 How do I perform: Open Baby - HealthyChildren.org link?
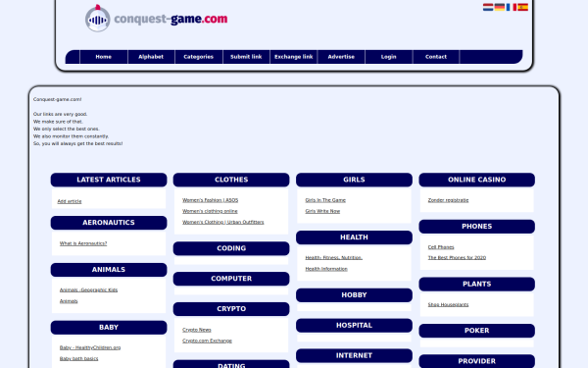90,347
